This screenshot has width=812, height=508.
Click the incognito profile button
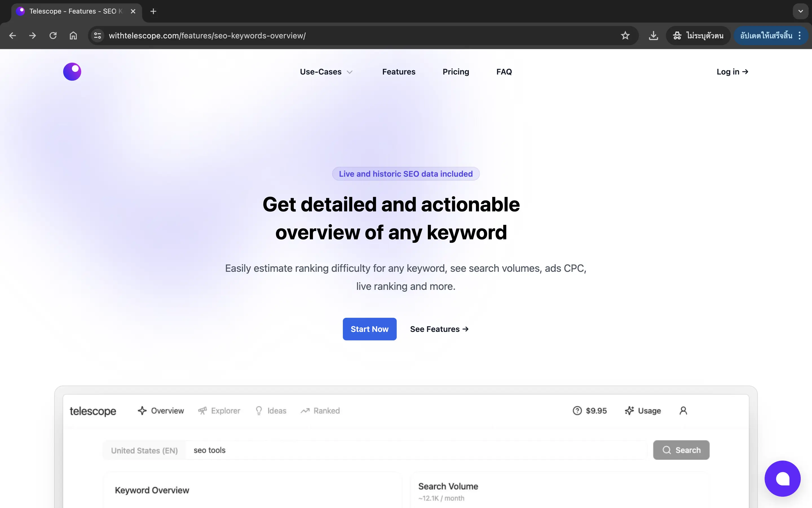point(698,36)
